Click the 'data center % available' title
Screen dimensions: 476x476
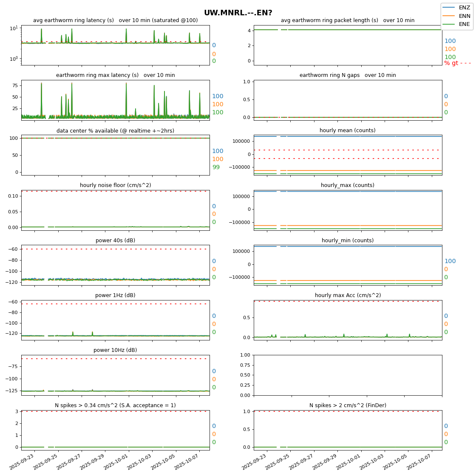(x=115, y=130)
